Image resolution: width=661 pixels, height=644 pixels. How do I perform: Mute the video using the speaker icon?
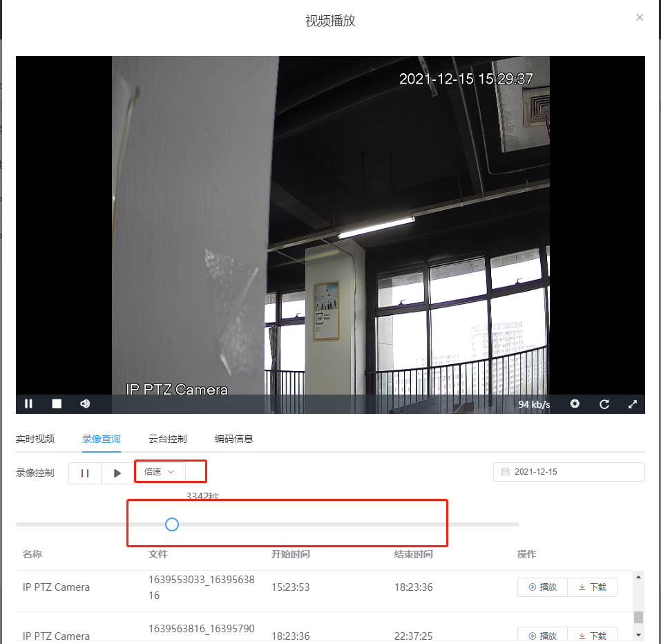coord(84,404)
